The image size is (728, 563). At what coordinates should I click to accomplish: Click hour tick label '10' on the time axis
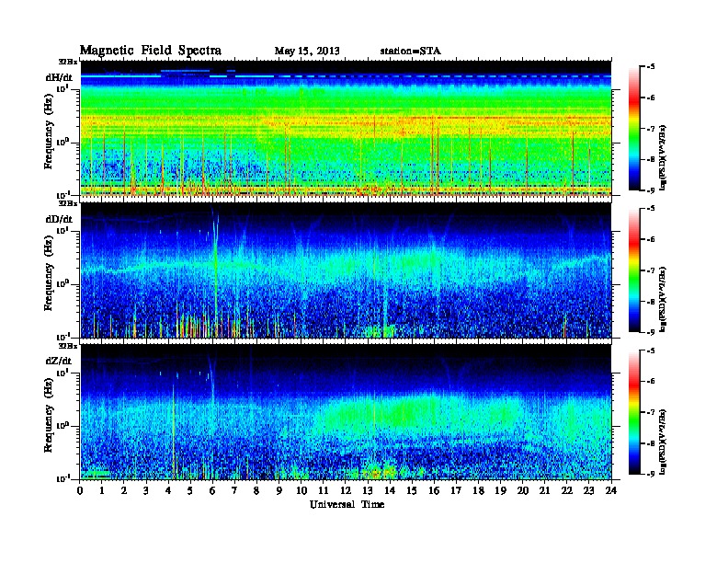coord(301,491)
